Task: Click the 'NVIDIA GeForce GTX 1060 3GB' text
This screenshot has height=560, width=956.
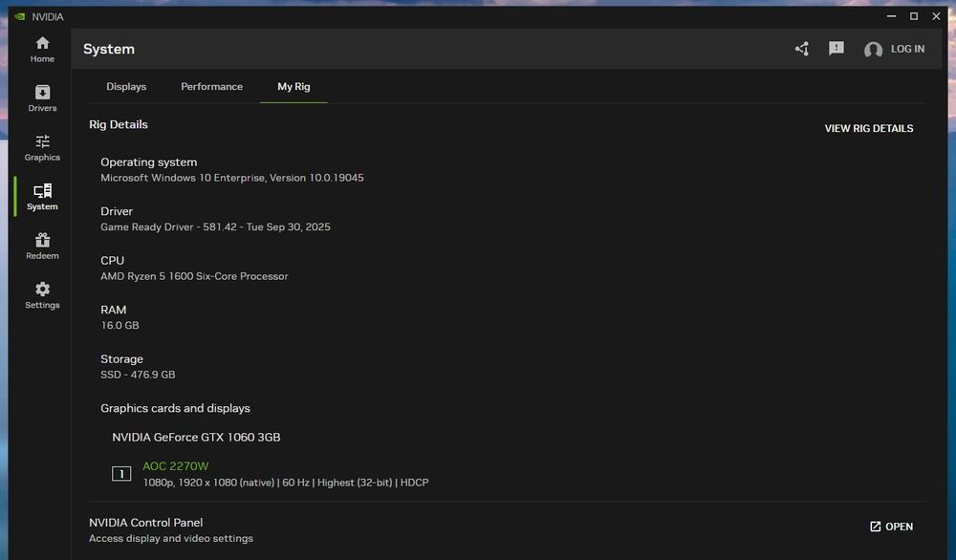Action: tap(196, 437)
